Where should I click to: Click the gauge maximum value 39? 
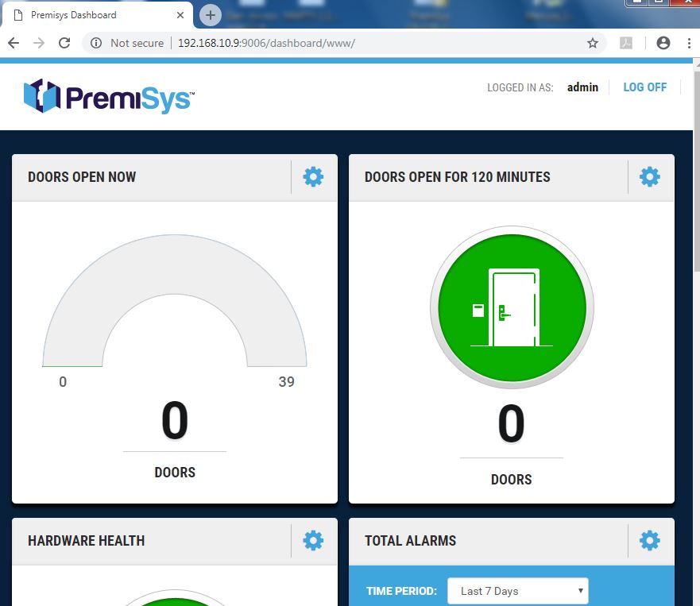coord(287,381)
